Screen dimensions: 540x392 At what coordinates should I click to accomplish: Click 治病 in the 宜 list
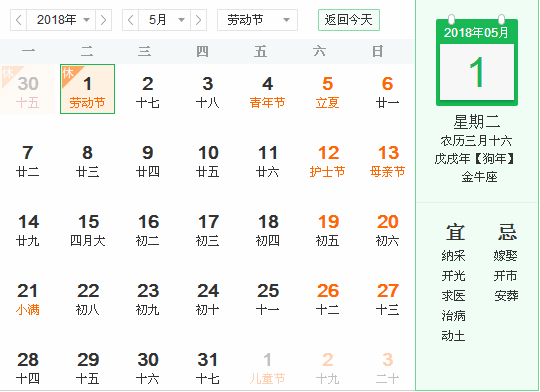click(454, 316)
